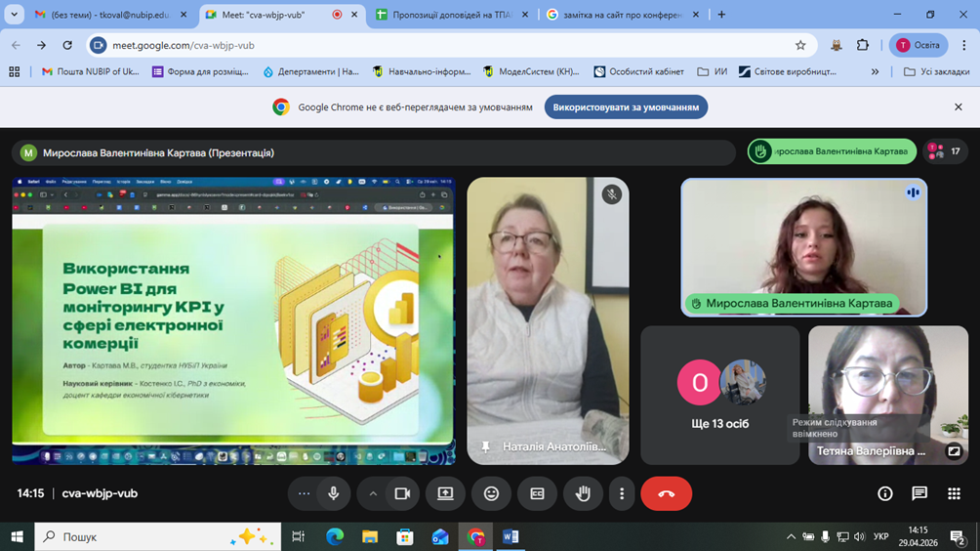Screen dimensions: 980x551
Task: Click the red Leave call button
Action: [667, 493]
